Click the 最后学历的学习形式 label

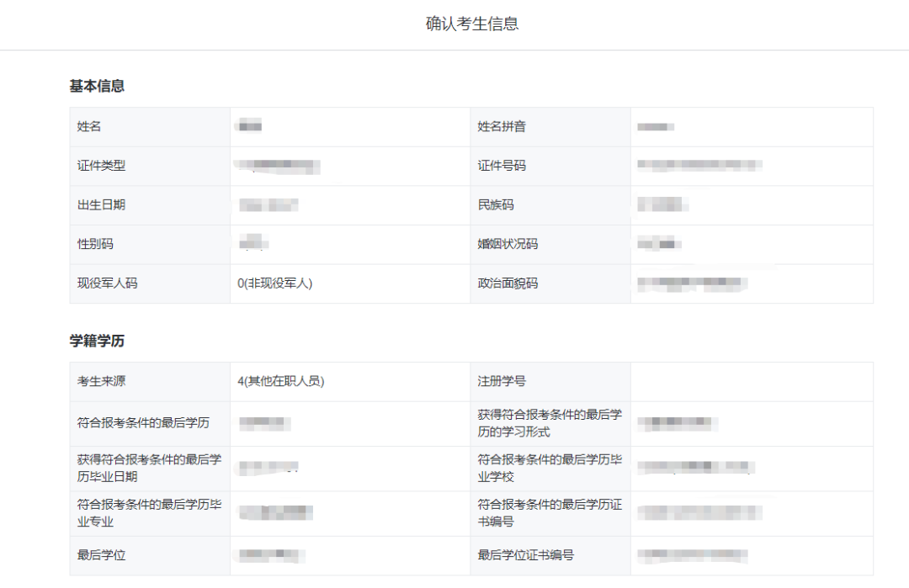click(550, 423)
